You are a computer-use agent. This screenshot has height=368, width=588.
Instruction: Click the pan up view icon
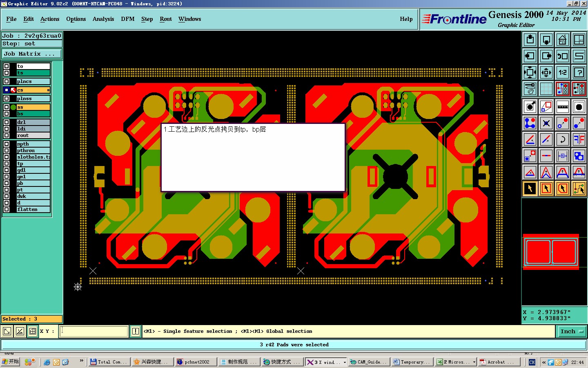click(530, 40)
